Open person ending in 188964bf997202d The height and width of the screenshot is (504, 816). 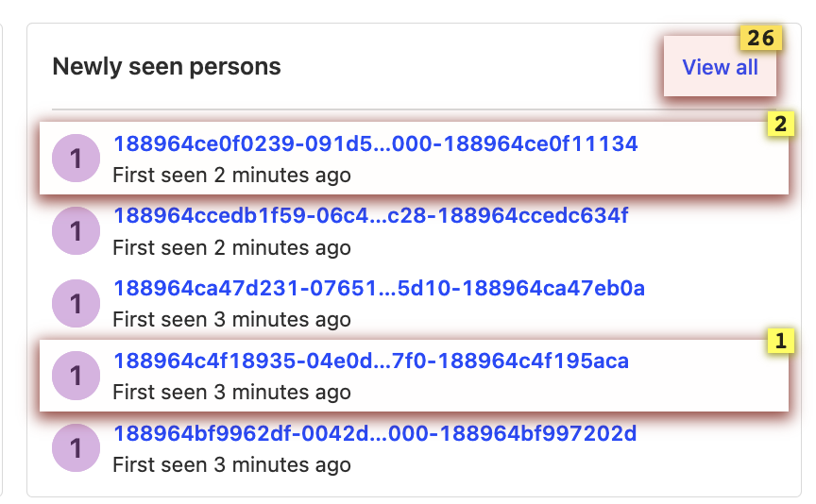[x=375, y=433]
